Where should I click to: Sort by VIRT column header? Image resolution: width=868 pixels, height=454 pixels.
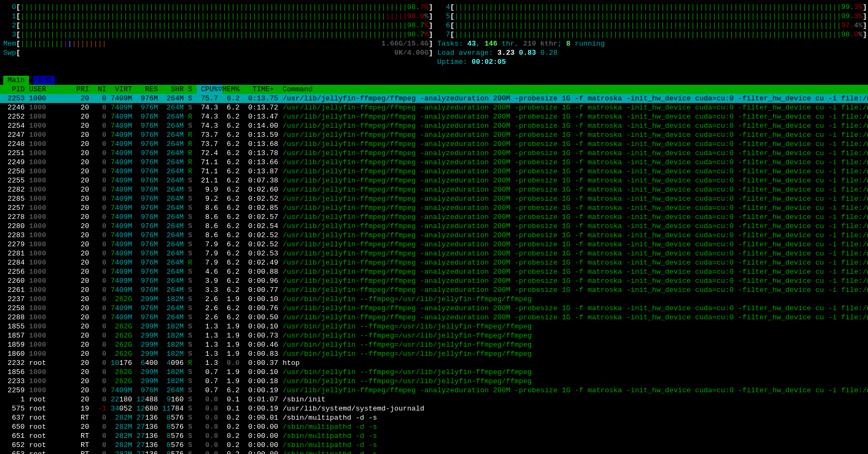(x=123, y=89)
